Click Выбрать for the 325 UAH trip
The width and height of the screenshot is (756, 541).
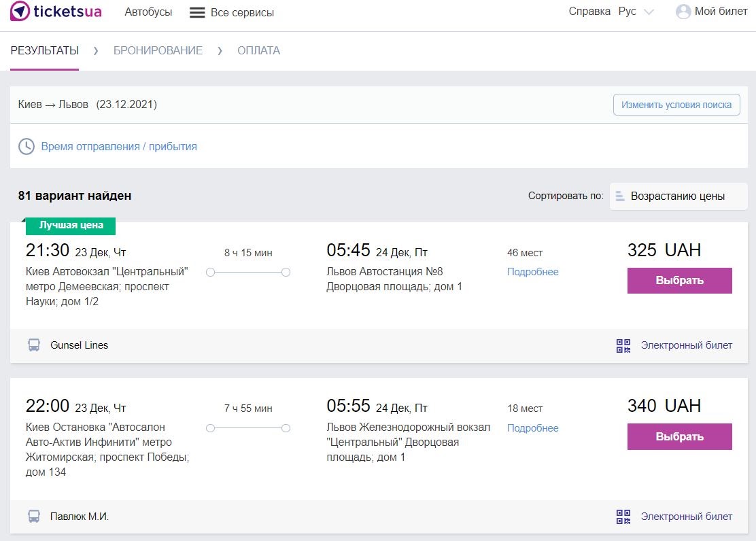coord(679,281)
